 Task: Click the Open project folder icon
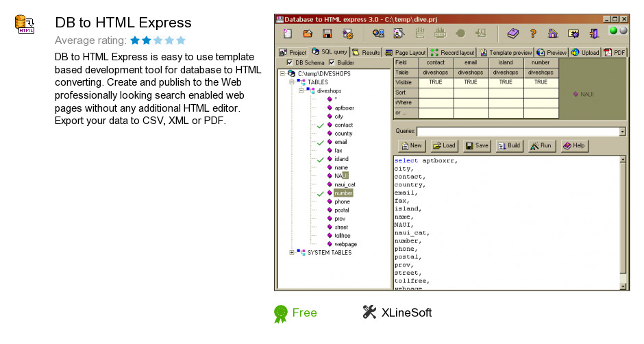[307, 34]
